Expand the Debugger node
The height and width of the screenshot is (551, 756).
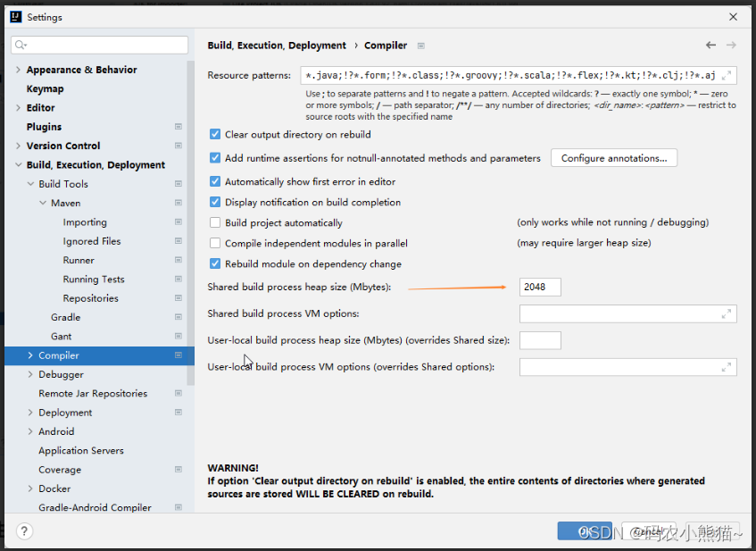(30, 374)
